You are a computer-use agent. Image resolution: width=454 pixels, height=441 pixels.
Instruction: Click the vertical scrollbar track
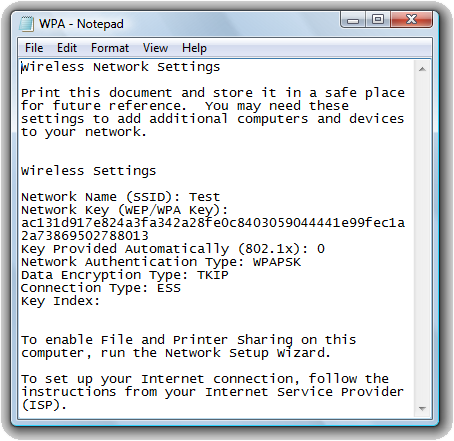[x=422, y=239]
